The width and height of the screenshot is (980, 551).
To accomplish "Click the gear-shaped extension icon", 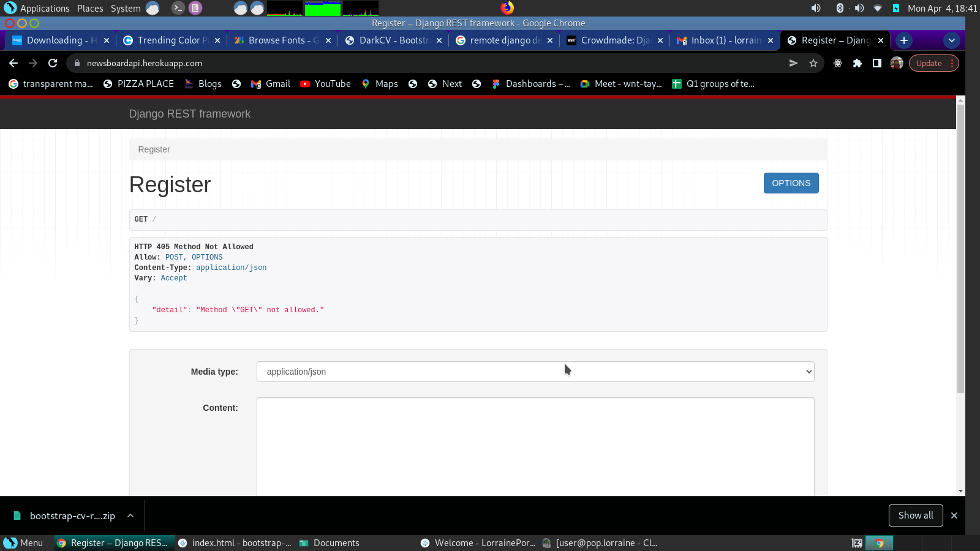I will pyautogui.click(x=838, y=63).
